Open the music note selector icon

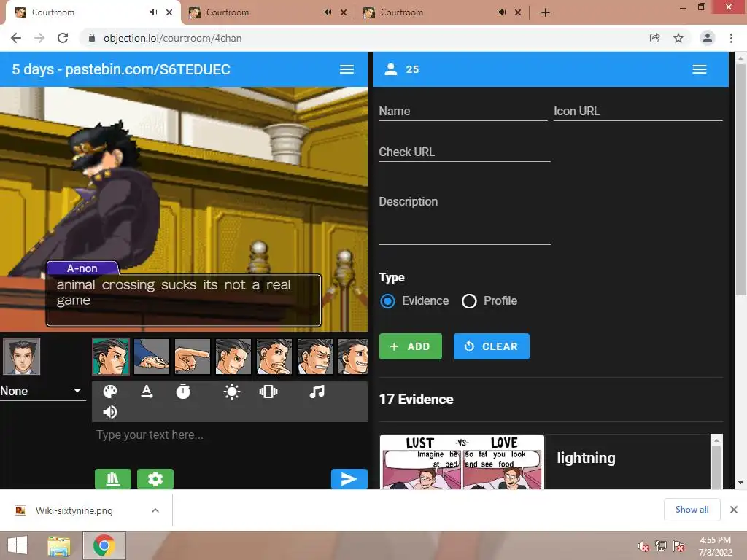click(x=317, y=392)
